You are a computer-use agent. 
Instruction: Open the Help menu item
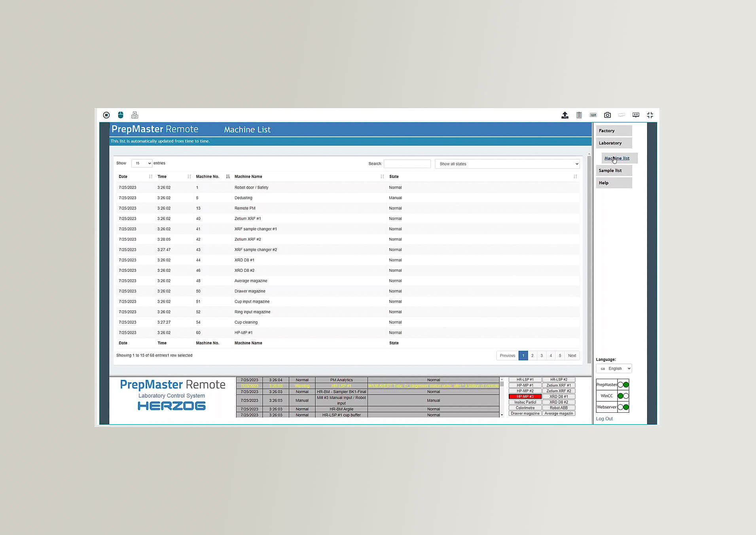tap(614, 183)
